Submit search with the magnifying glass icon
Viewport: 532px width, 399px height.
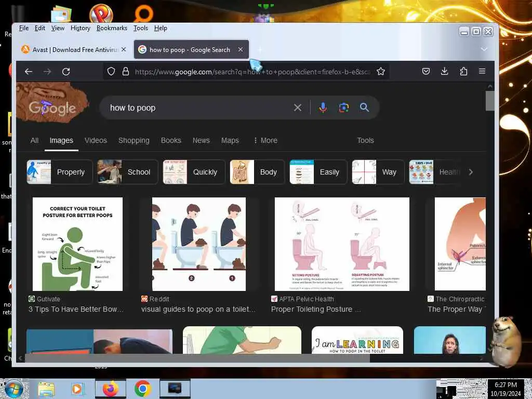tap(364, 108)
